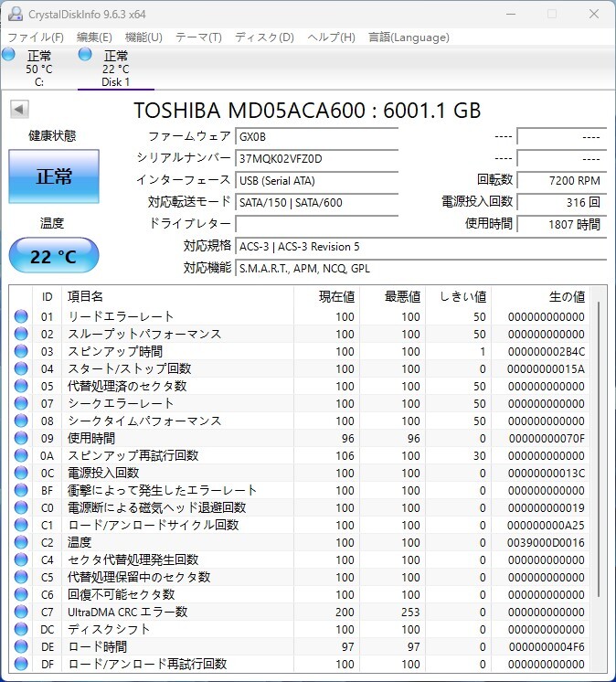Click blue status circle for Disk 1
The height and width of the screenshot is (682, 616).
[x=85, y=54]
